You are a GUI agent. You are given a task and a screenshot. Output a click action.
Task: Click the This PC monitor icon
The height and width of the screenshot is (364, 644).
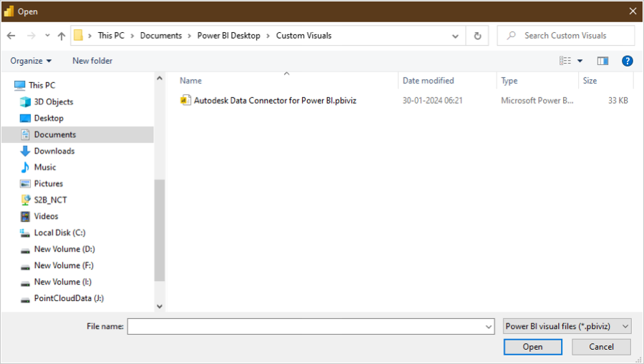(20, 85)
